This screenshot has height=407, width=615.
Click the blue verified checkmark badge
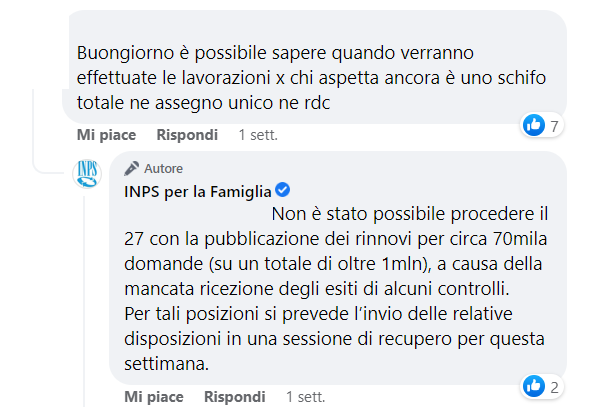pos(282,190)
